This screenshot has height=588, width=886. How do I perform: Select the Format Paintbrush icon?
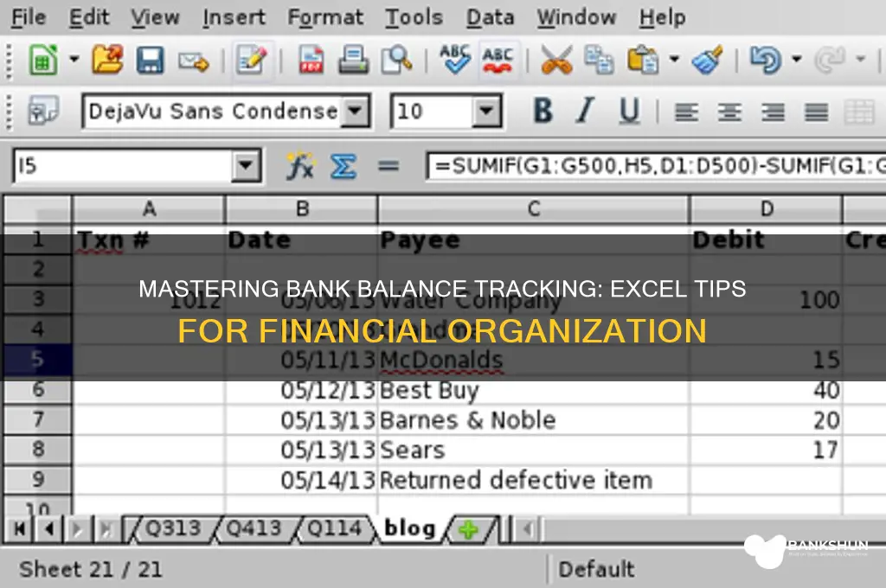point(708,60)
